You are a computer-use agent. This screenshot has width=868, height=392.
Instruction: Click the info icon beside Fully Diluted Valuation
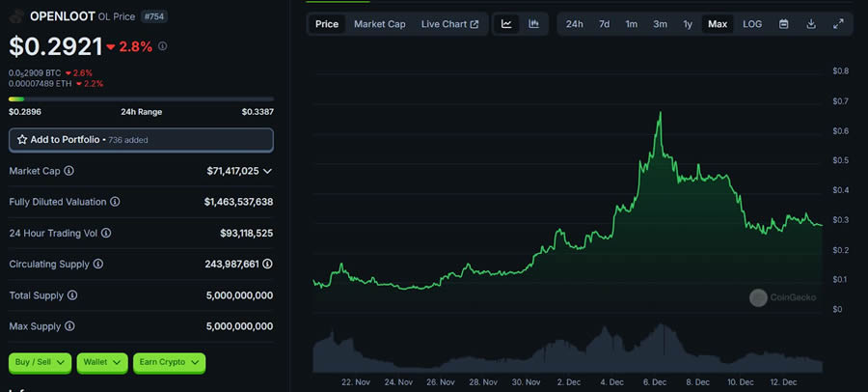(115, 202)
